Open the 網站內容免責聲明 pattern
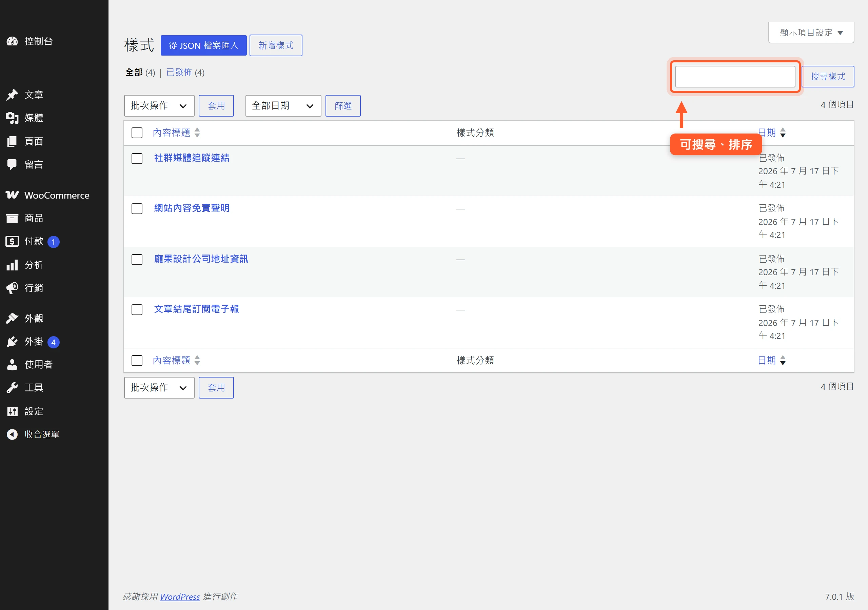Viewport: 868px width, 610px height. click(x=192, y=208)
